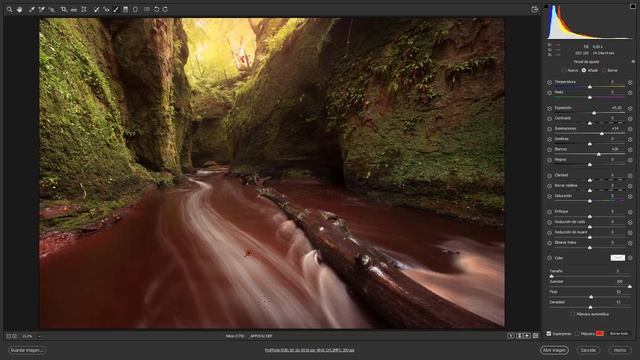Viewport: 640px width, 360px height.
Task: Rotate image counterclockwise
Action: [x=156, y=9]
